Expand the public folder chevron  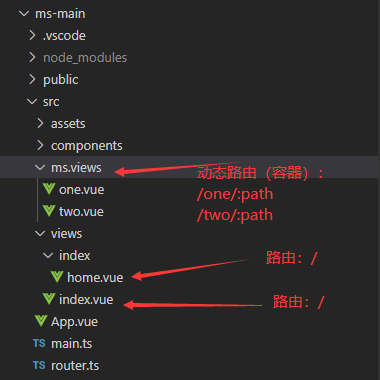pos(32,79)
